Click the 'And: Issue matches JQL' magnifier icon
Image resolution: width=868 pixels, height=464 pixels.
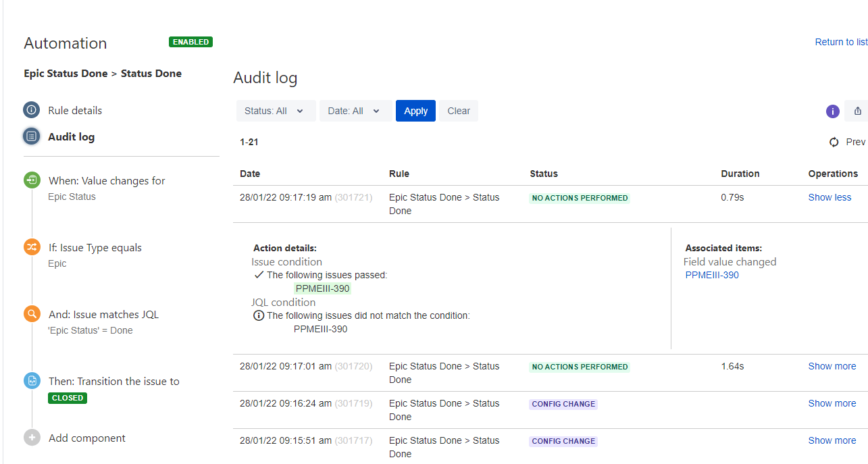tap(32, 313)
